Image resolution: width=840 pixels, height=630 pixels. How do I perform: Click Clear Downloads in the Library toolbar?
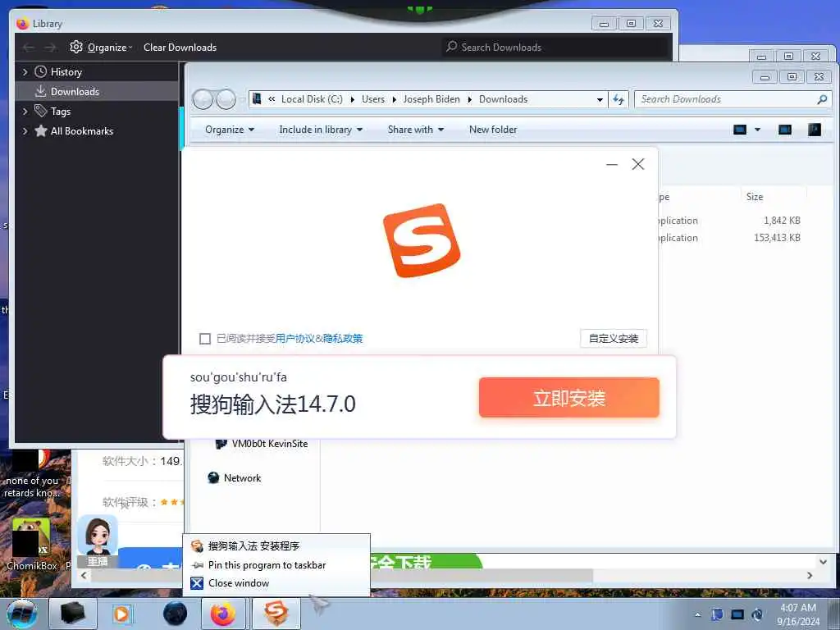pos(180,47)
